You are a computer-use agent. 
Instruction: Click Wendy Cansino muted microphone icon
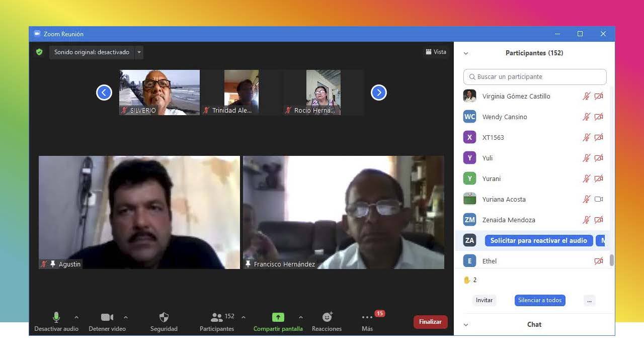coord(586,117)
